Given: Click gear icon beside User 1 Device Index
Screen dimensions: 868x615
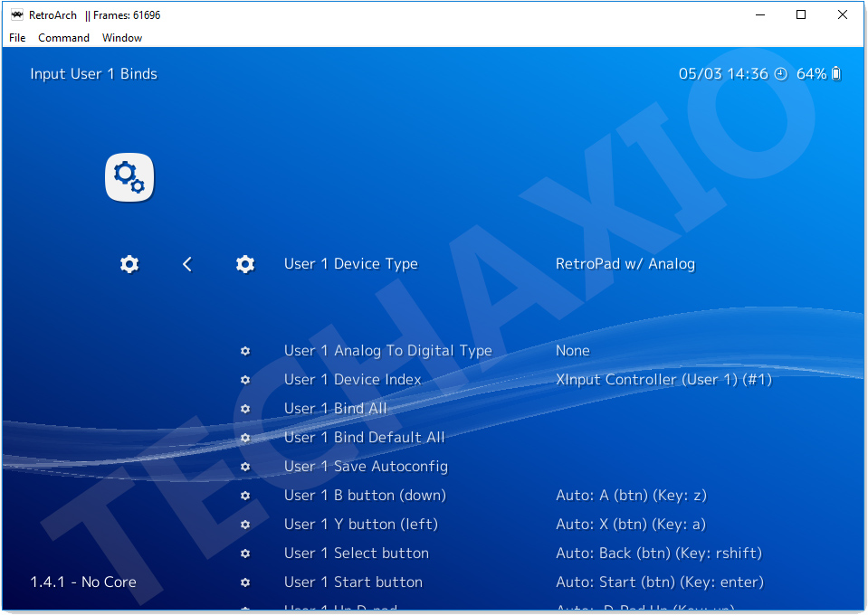Looking at the screenshot, I should coord(245,380).
